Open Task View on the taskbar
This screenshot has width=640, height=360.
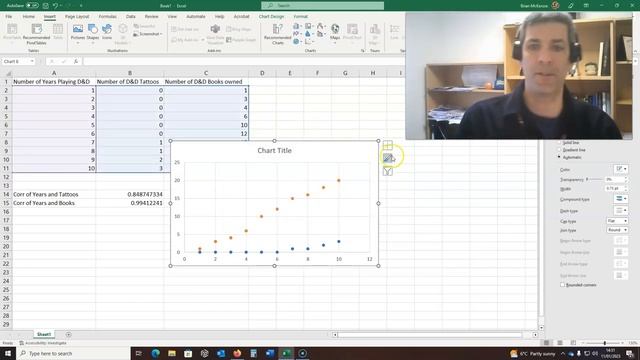tap(139, 353)
